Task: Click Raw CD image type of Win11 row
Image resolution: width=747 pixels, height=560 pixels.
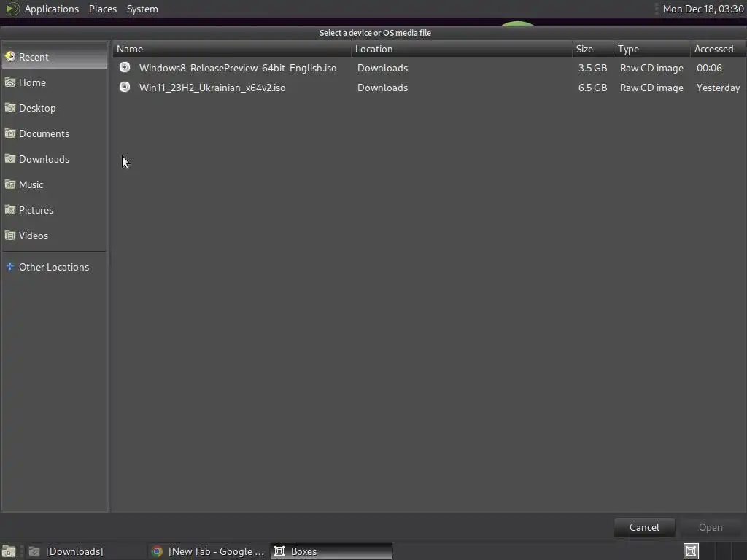Action: (x=651, y=87)
